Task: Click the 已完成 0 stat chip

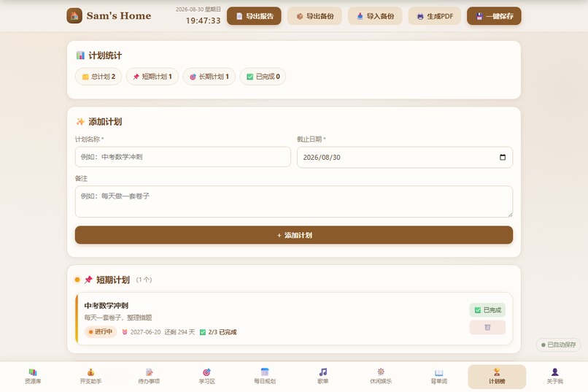Action: tap(263, 77)
